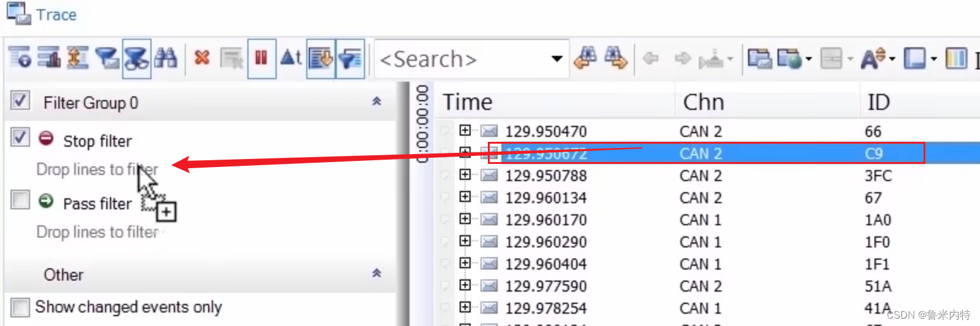
Task: Click the Time column header
Action: (x=555, y=102)
